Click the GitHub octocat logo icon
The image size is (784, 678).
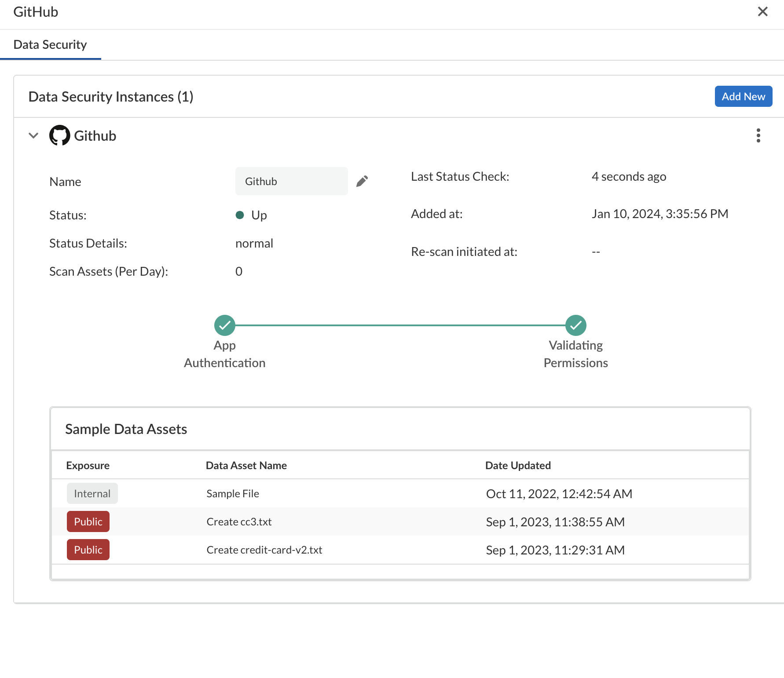59,135
